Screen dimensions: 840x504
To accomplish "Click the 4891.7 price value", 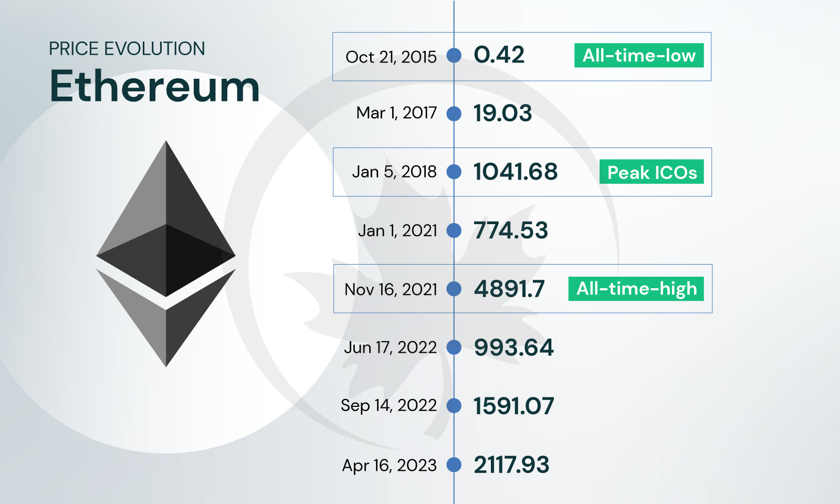I will (509, 289).
